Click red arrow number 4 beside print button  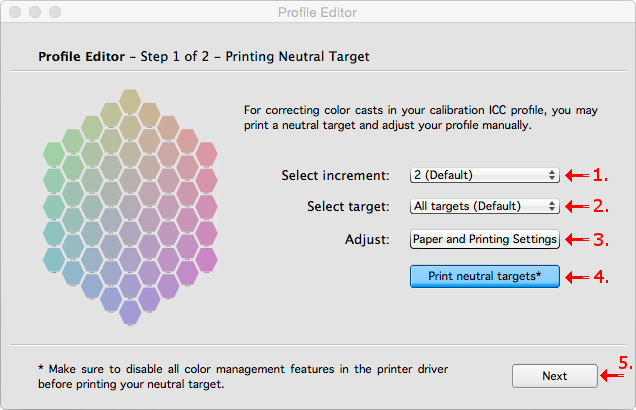[578, 276]
